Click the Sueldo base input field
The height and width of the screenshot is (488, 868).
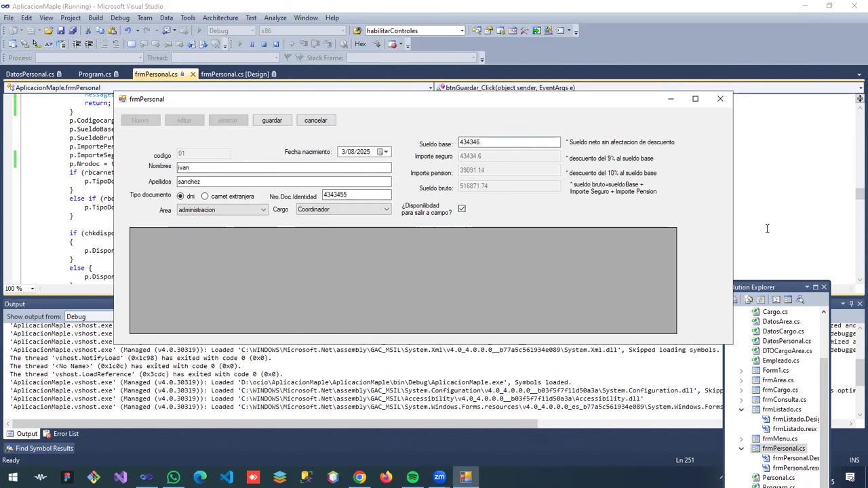[509, 142]
